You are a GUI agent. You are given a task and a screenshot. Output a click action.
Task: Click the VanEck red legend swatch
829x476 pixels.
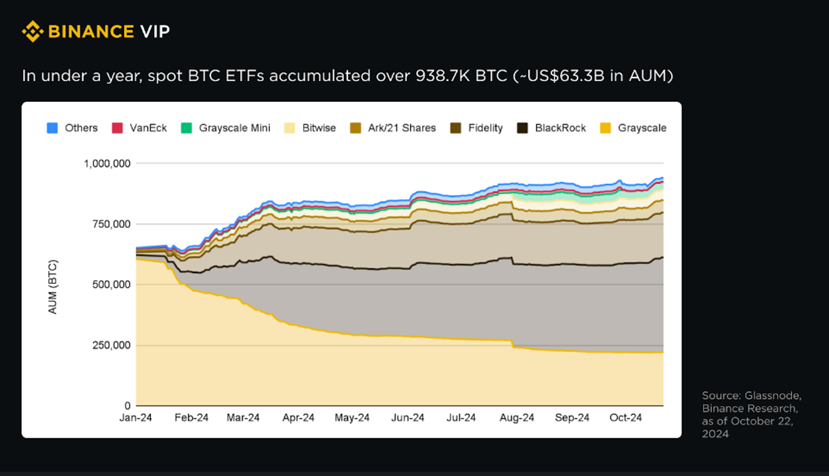click(117, 128)
